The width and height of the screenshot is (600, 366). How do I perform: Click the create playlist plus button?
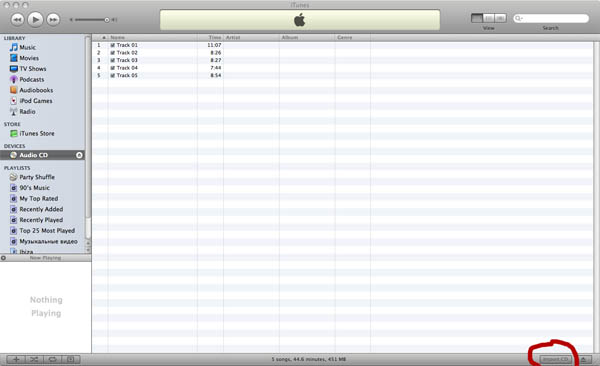[x=16, y=359]
